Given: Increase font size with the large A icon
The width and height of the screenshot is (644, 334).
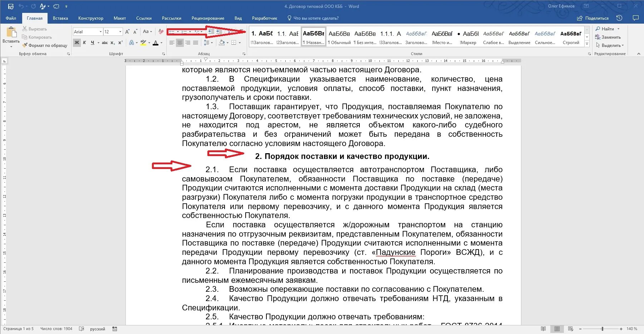Looking at the screenshot, I should click(x=127, y=32).
